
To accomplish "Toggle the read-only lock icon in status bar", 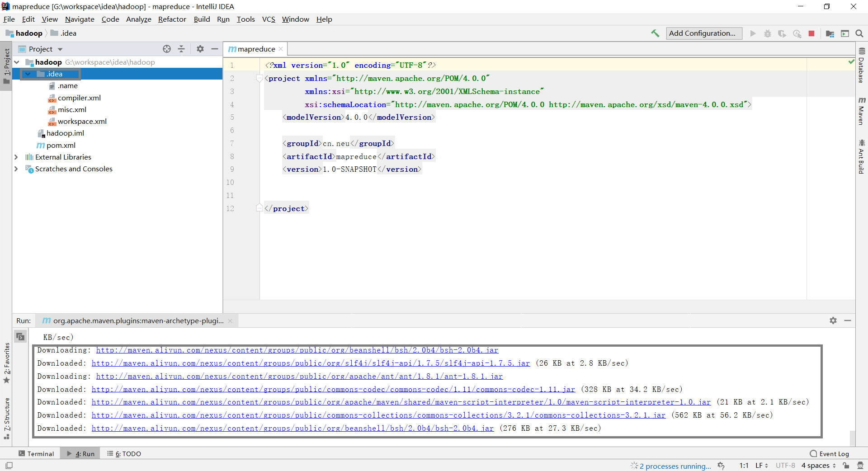I will tap(846, 466).
